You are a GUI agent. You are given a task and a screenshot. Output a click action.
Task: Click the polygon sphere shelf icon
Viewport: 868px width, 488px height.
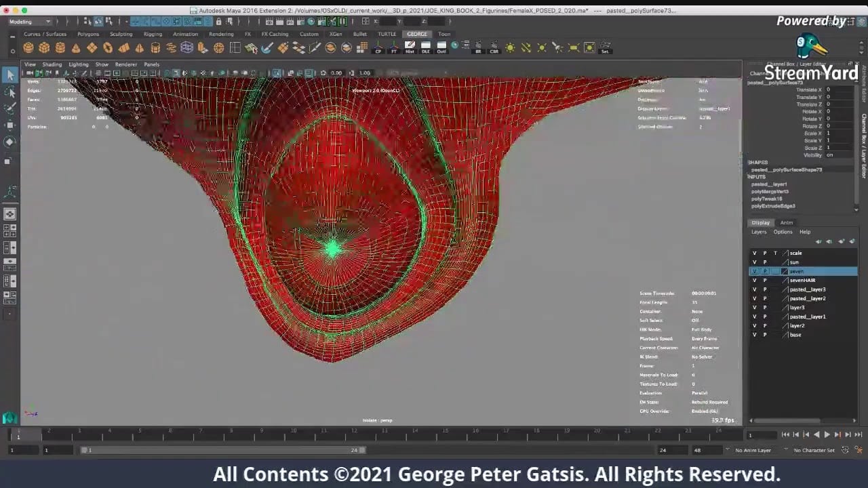(x=28, y=47)
